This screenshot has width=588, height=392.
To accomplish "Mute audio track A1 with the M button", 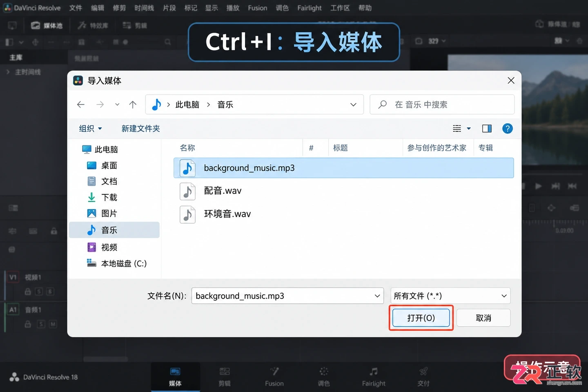I will point(53,324).
